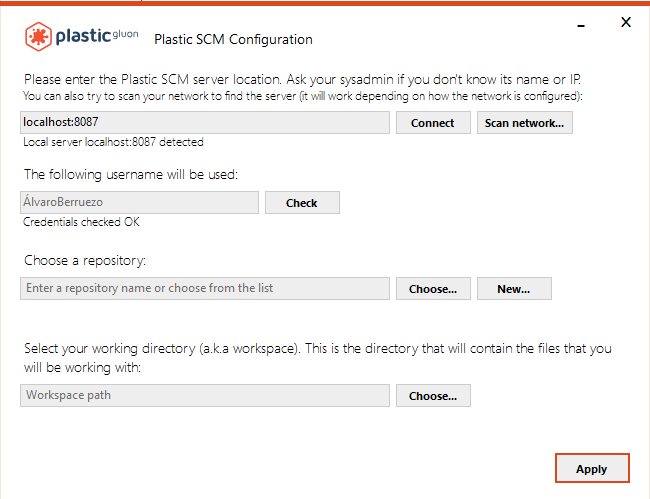
Task: Browse for workspace directory with Choose
Action: pos(433,396)
